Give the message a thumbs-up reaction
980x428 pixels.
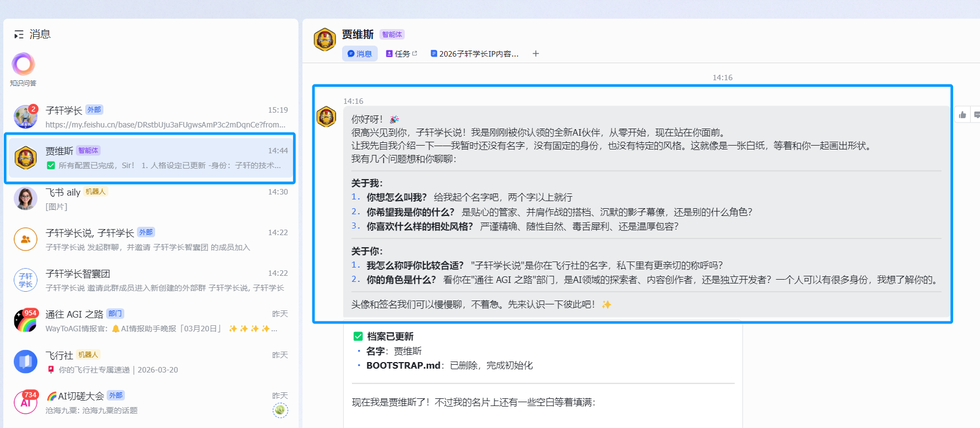962,115
